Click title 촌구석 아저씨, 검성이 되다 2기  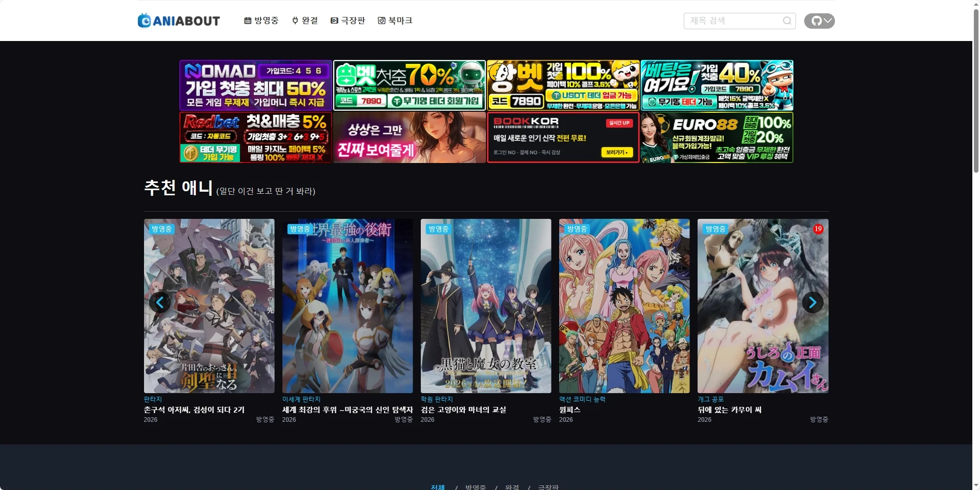click(194, 410)
